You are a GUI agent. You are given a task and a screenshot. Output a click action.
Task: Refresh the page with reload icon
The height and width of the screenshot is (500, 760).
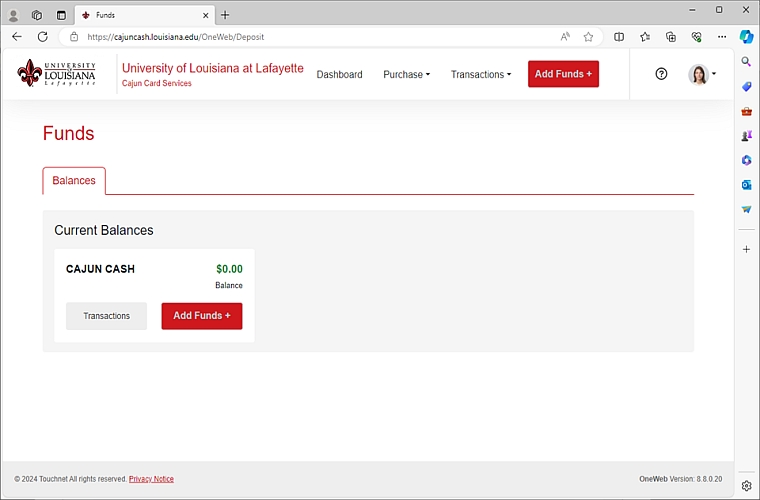[43, 37]
